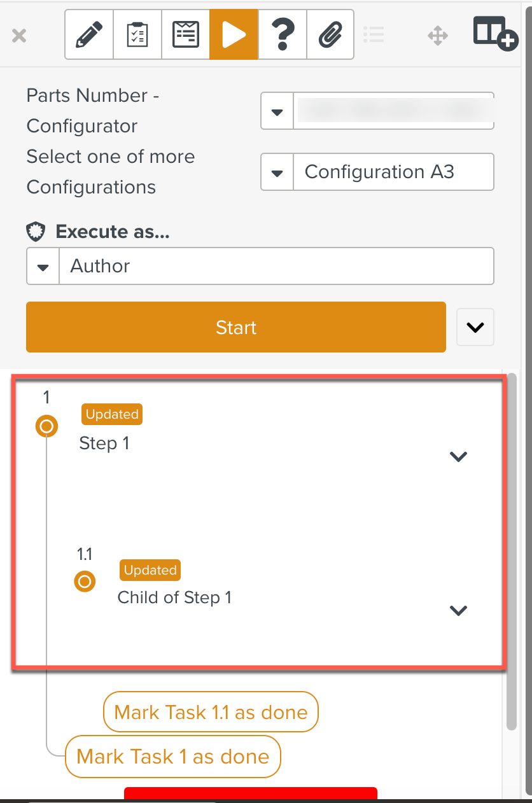Viewport: 532px width, 803px height.
Task: Activate the play execute mode icon
Action: pyautogui.click(x=234, y=35)
